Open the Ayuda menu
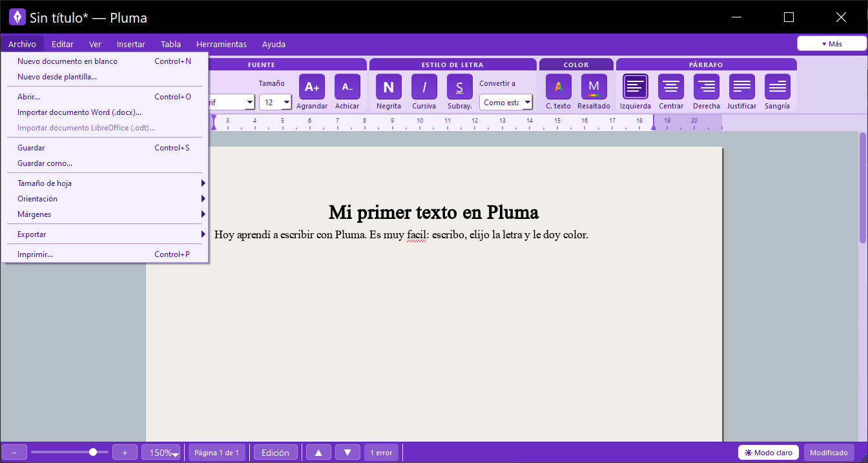The width and height of the screenshot is (868, 463). (x=274, y=44)
